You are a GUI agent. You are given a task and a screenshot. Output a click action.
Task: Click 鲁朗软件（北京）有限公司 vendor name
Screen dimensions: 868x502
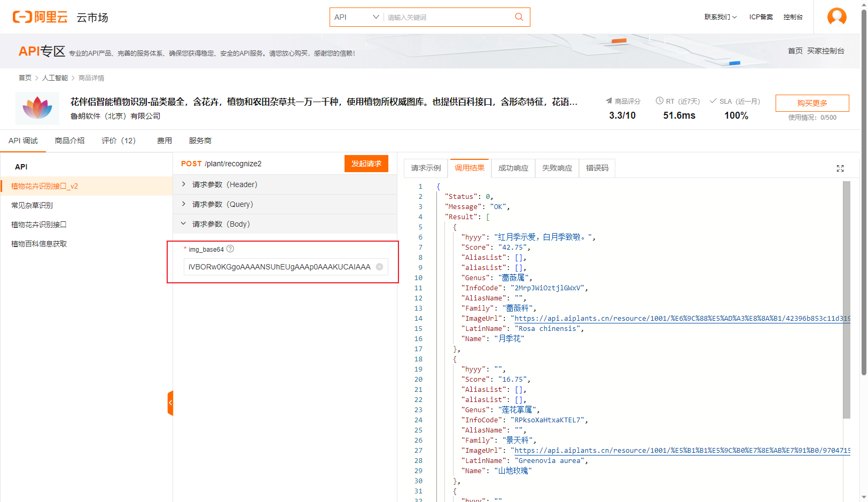115,116
